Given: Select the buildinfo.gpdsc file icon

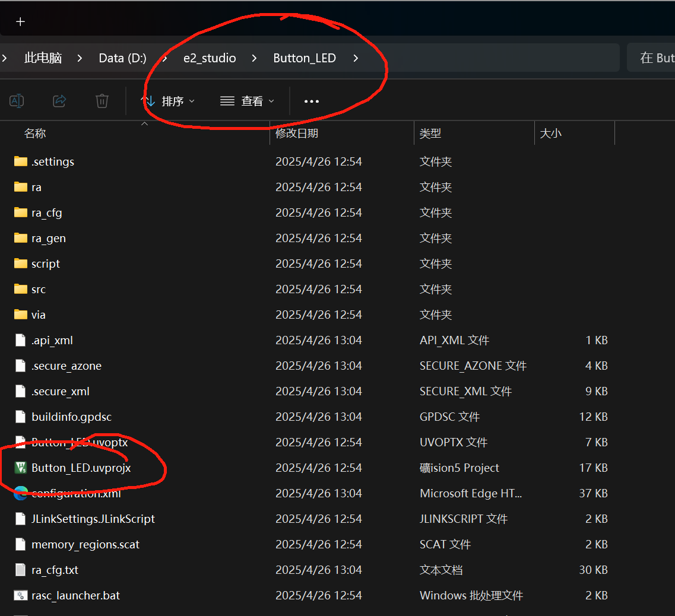Looking at the screenshot, I should coord(21,417).
